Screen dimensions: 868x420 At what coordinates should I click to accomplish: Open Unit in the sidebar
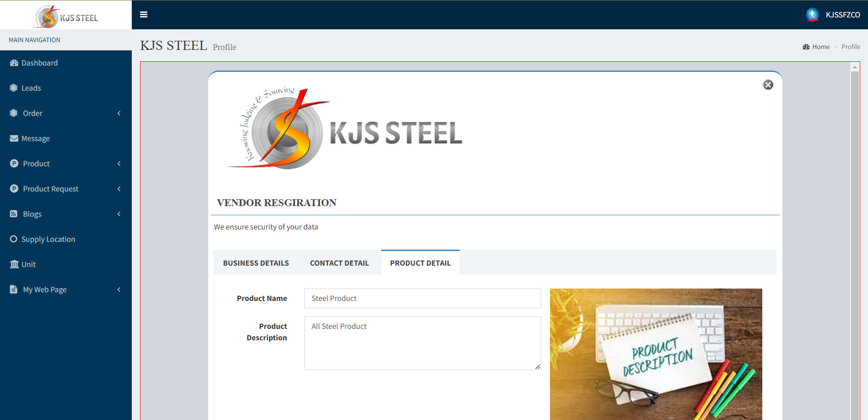click(x=66, y=264)
